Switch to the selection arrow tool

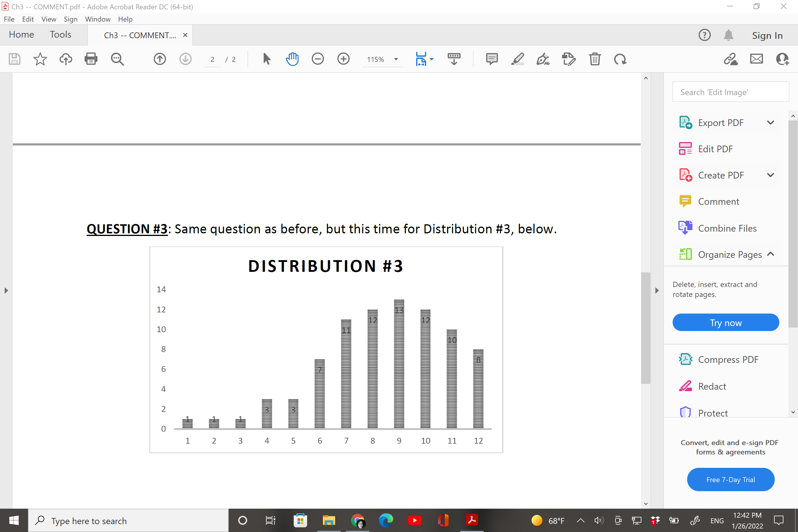tap(267, 59)
